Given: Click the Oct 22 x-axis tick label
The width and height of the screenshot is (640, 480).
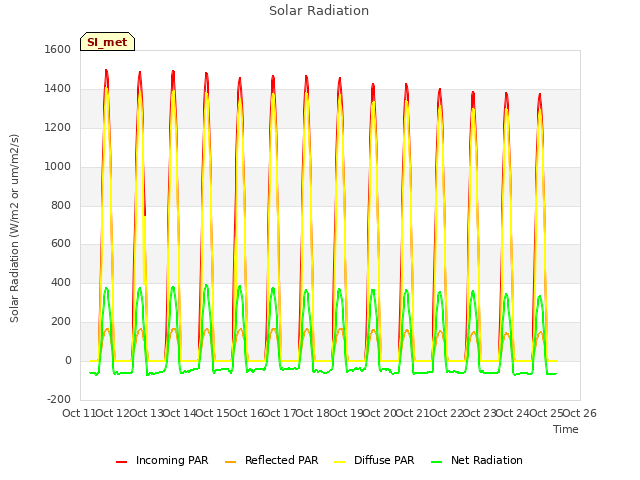Looking at the screenshot, I should (447, 413).
